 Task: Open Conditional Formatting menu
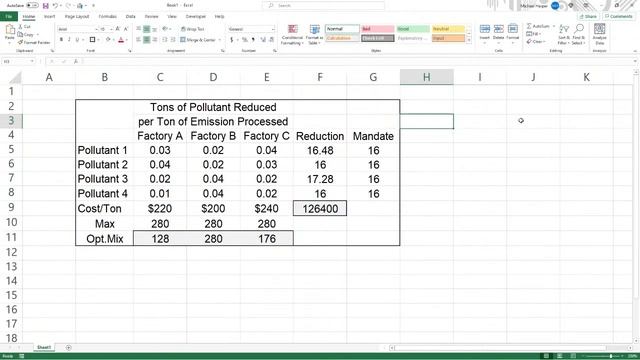292,35
